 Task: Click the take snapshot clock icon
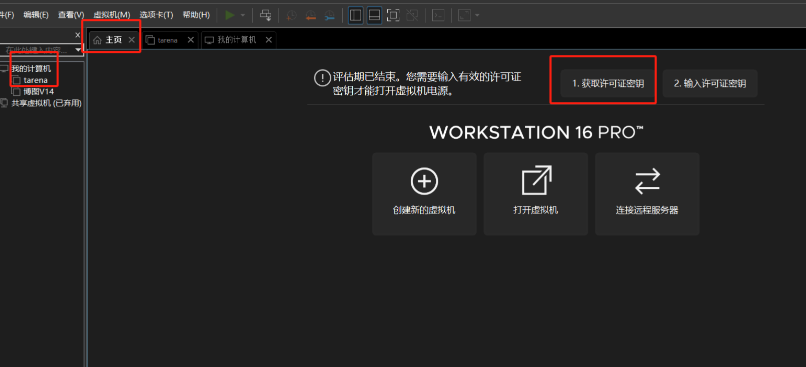291,15
